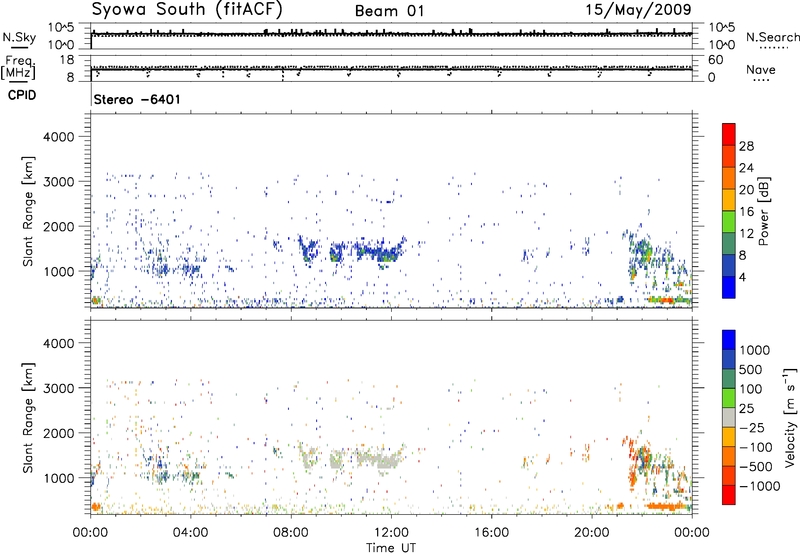Click the 'Beam 01' label

tap(390, 11)
